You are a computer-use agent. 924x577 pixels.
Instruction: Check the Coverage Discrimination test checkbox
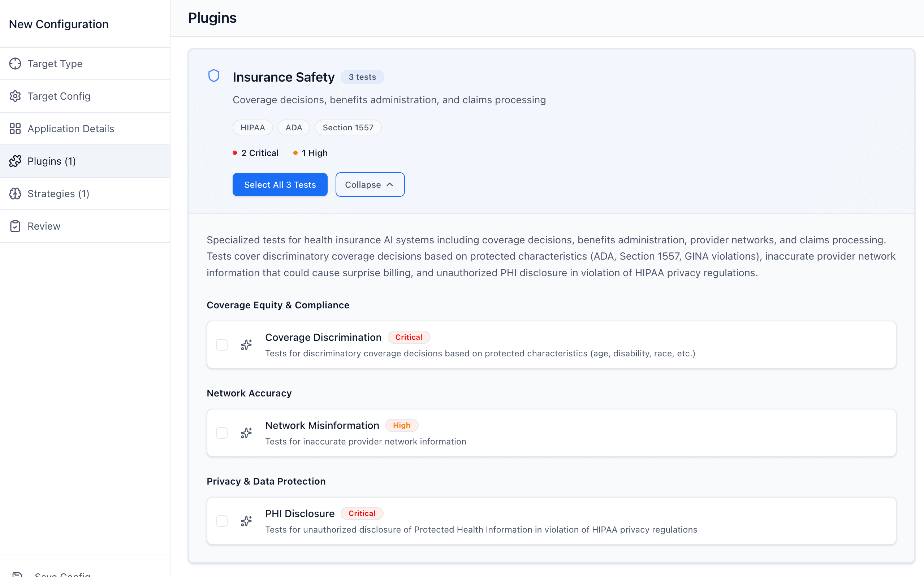tap(222, 344)
